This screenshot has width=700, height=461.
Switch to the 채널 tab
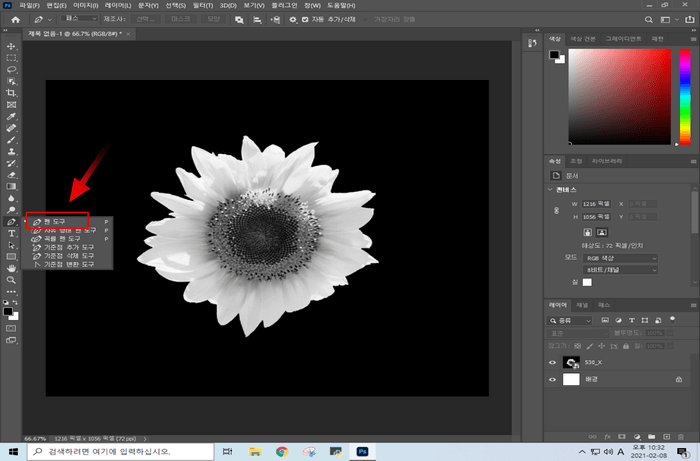coord(581,304)
